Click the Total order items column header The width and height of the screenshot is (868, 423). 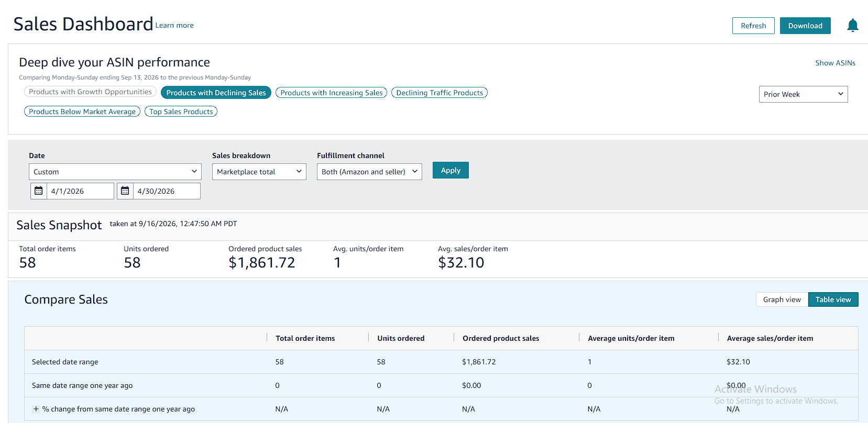(305, 338)
